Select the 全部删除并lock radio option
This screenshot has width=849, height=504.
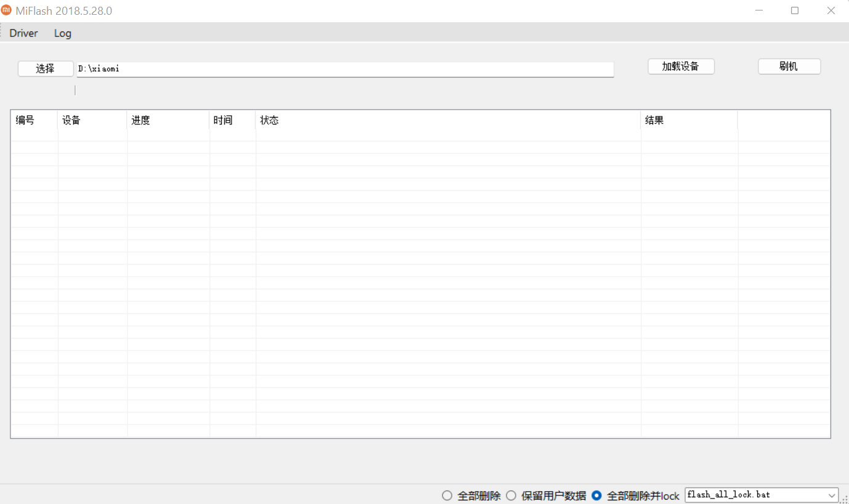pyautogui.click(x=635, y=495)
